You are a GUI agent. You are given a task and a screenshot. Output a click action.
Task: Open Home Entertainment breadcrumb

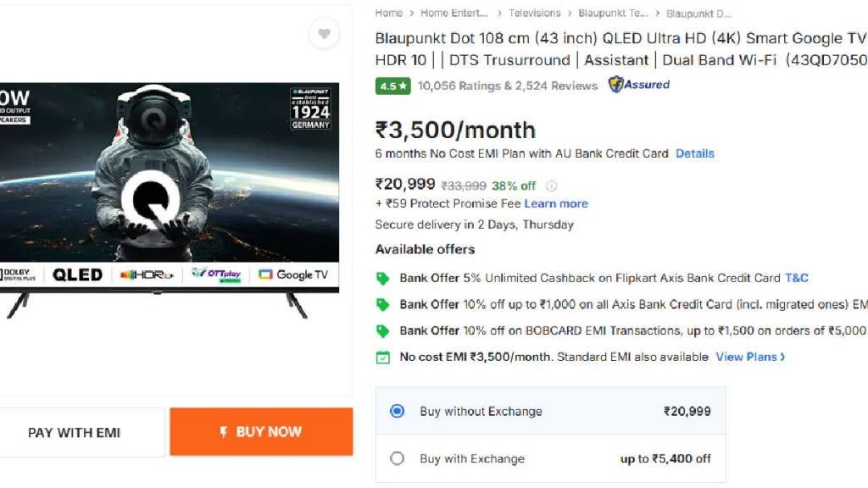click(x=454, y=14)
